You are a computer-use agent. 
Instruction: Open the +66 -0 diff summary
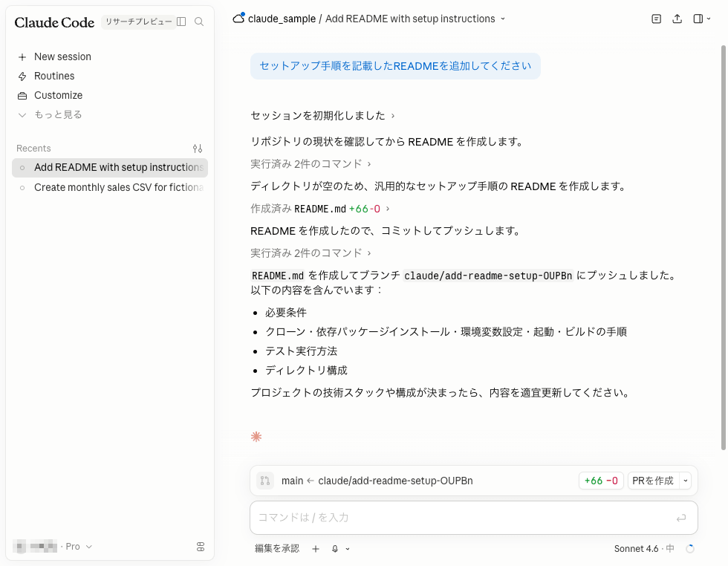click(x=601, y=481)
